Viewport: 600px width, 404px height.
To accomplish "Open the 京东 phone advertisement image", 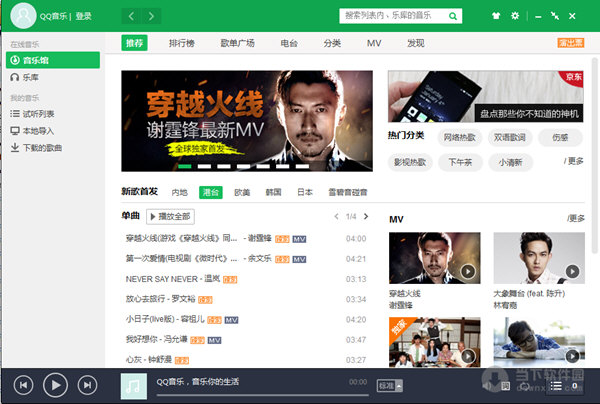I will coord(486,96).
